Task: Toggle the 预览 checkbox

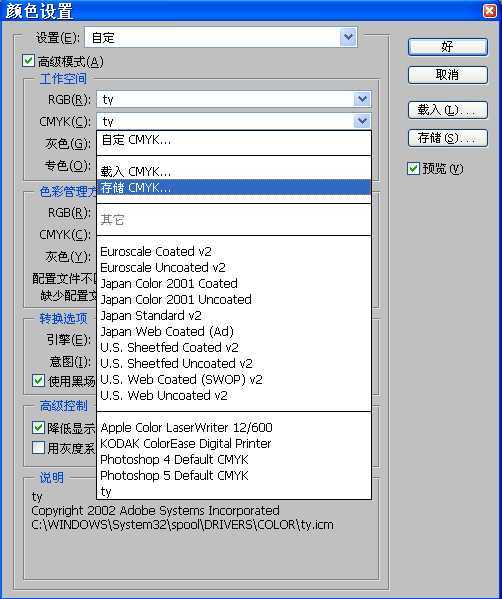Action: (x=413, y=168)
